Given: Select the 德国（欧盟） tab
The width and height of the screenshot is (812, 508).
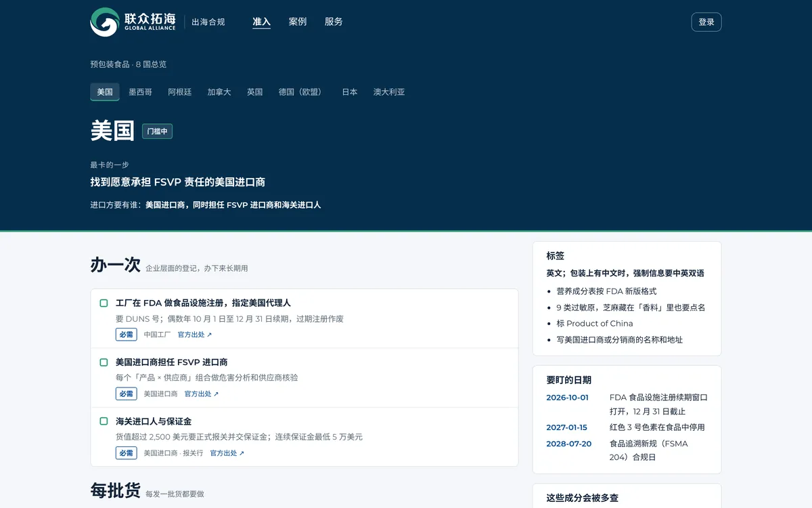Looking at the screenshot, I should pyautogui.click(x=302, y=92).
